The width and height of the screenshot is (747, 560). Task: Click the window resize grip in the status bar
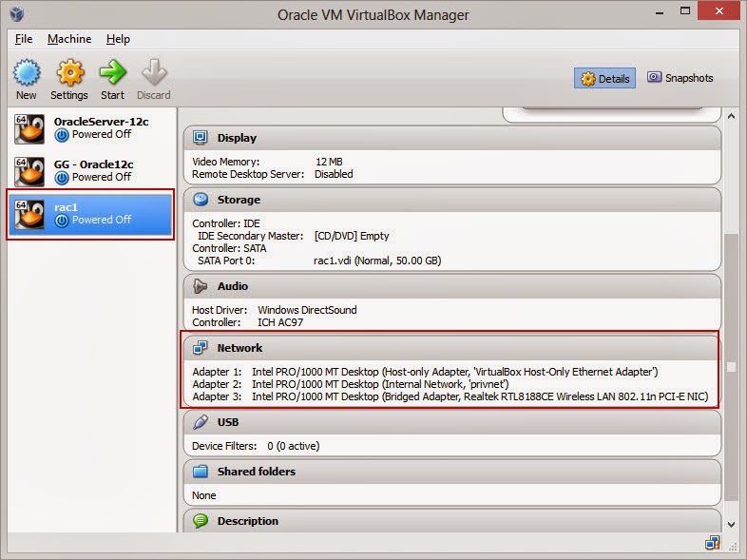tap(733, 547)
